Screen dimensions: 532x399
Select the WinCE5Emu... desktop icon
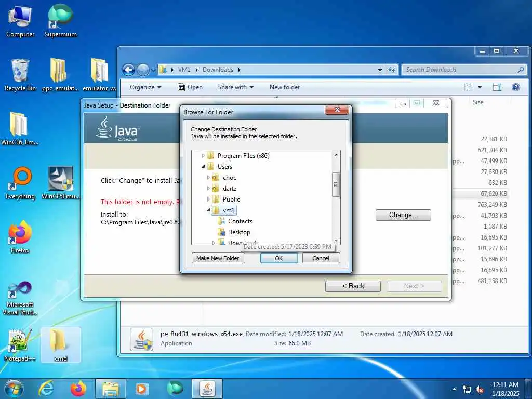[x=60, y=183]
